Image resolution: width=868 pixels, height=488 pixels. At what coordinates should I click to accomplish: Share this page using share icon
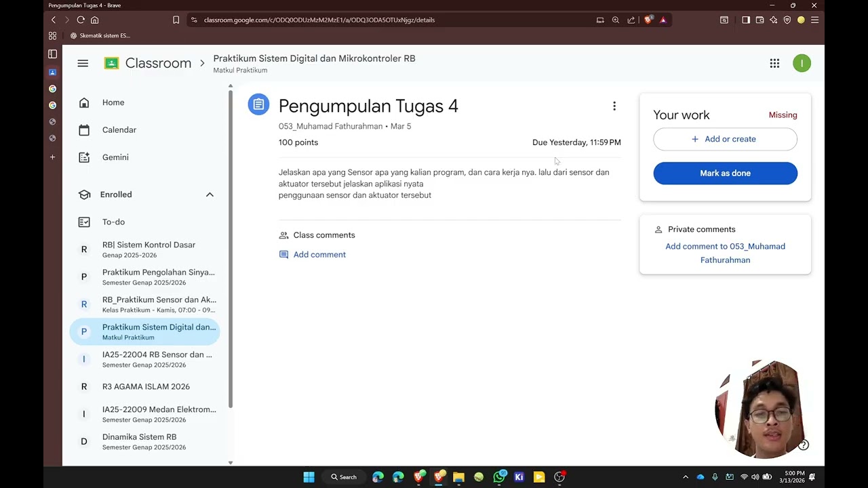[x=631, y=20]
